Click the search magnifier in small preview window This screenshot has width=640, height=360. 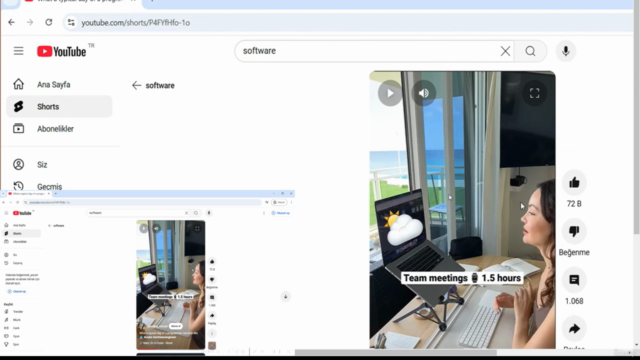click(x=196, y=213)
